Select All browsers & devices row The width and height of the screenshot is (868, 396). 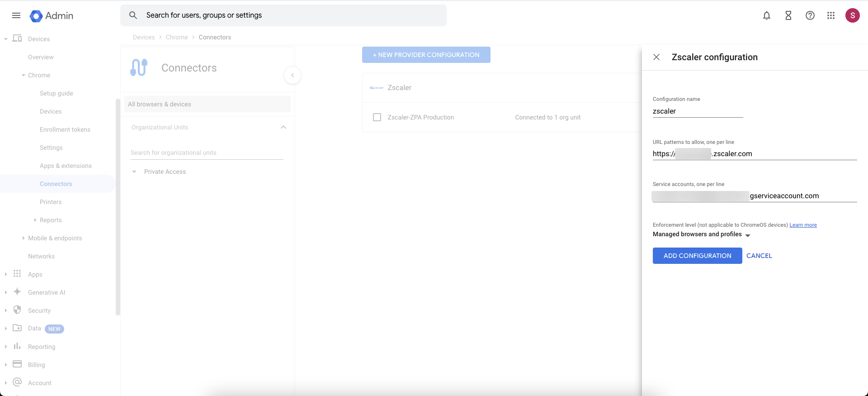click(208, 104)
